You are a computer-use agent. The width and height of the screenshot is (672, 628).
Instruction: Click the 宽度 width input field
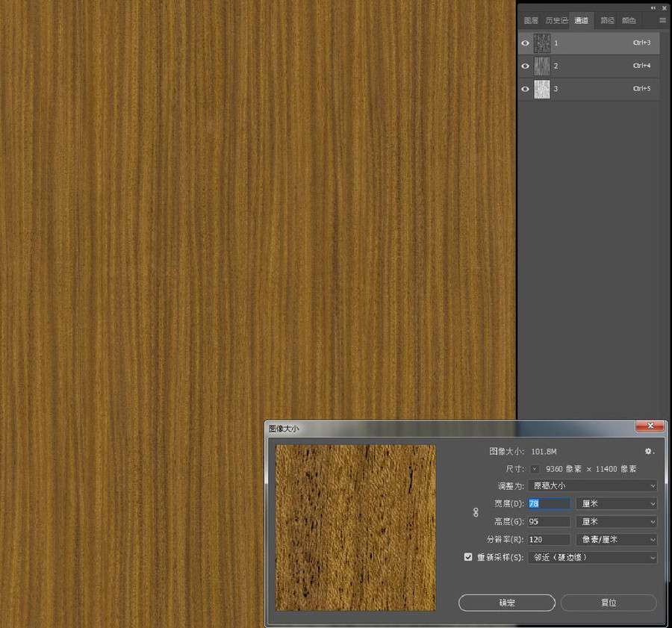tap(549, 504)
